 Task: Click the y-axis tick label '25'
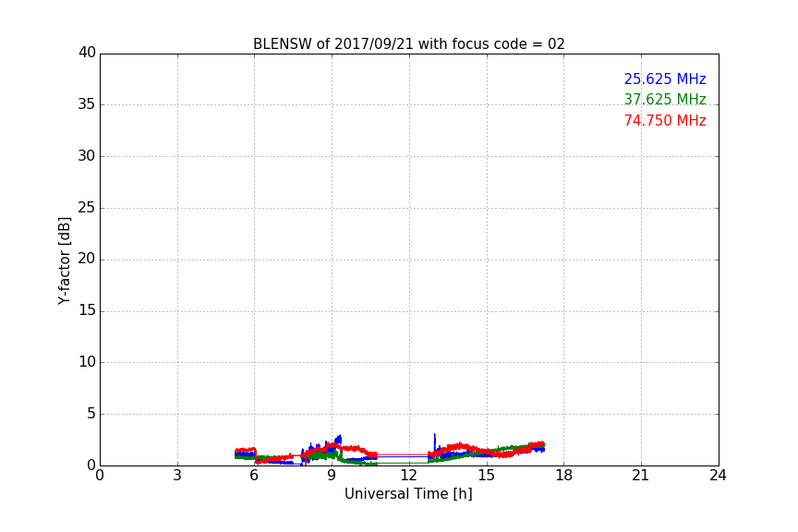tap(87, 208)
